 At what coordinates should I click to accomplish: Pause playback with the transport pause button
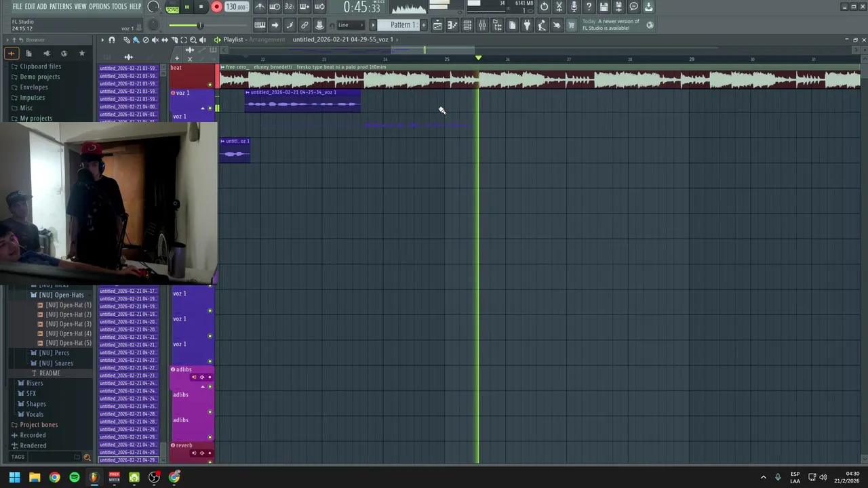(186, 7)
